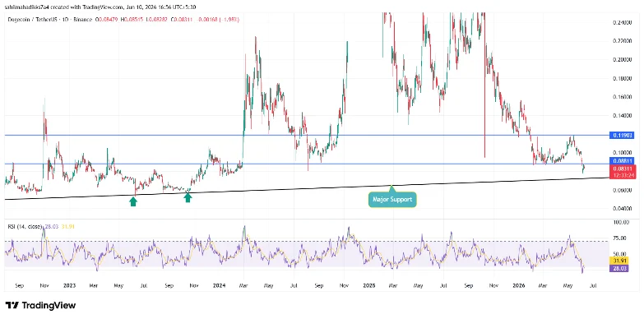Click the 0.04000 price scale label
644x319 pixels.
coord(622,209)
